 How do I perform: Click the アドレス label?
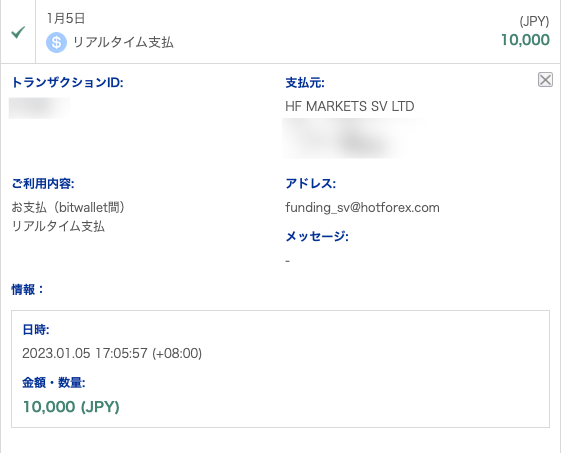tap(311, 184)
